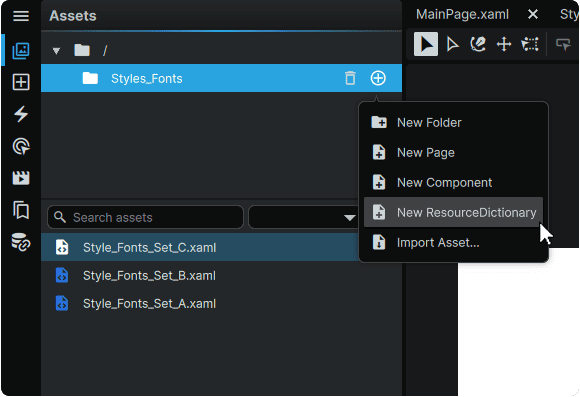Choose New Page from the menu
The height and width of the screenshot is (397, 580).
coord(453,152)
